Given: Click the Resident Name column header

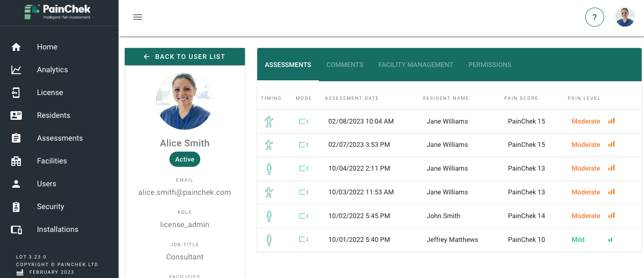Looking at the screenshot, I should tap(446, 98).
